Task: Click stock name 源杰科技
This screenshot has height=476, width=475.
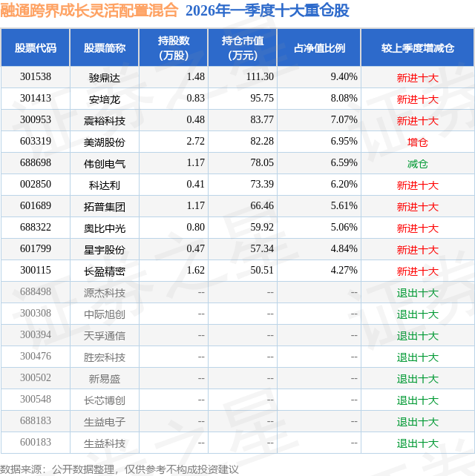Action: click(x=105, y=294)
